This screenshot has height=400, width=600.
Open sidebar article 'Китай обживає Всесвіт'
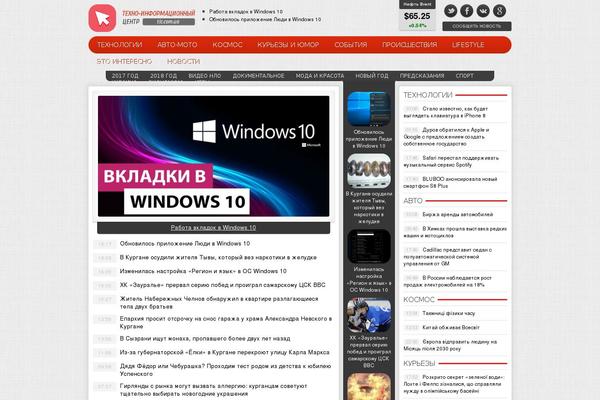451,327
